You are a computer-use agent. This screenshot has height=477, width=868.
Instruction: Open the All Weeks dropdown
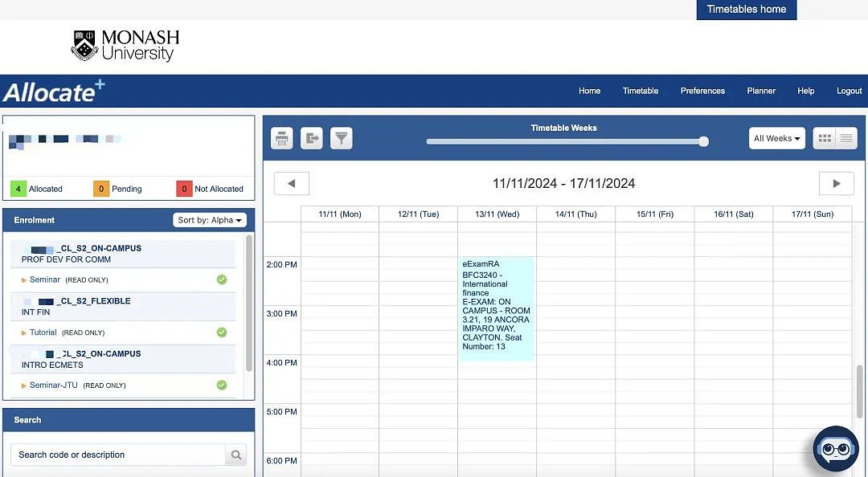pos(777,138)
